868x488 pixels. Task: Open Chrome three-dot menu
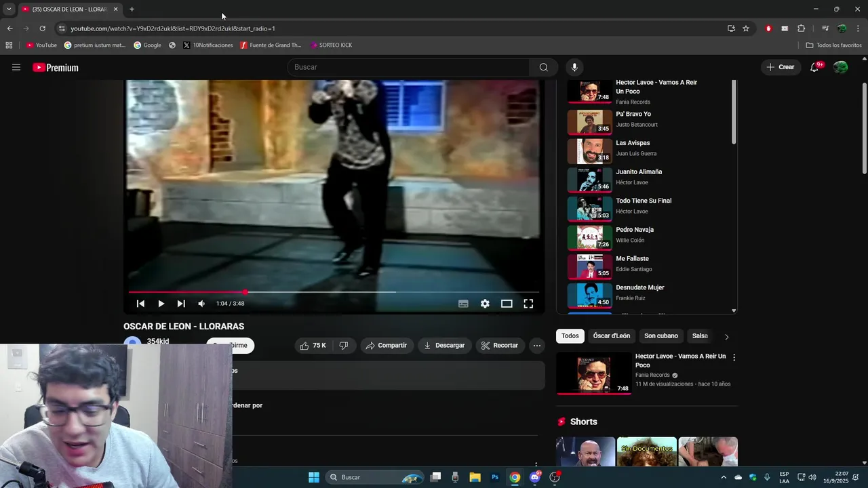pyautogui.click(x=859, y=28)
